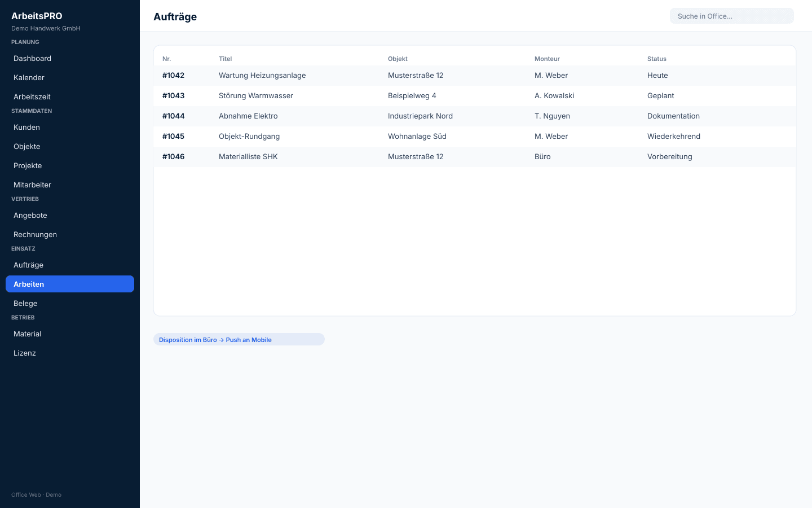
Task: Go to Kalender in the sidebar
Action: (x=70, y=77)
